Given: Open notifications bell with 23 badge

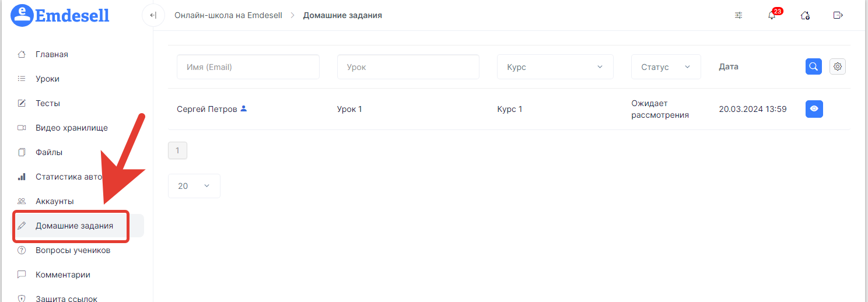Looking at the screenshot, I should [772, 15].
